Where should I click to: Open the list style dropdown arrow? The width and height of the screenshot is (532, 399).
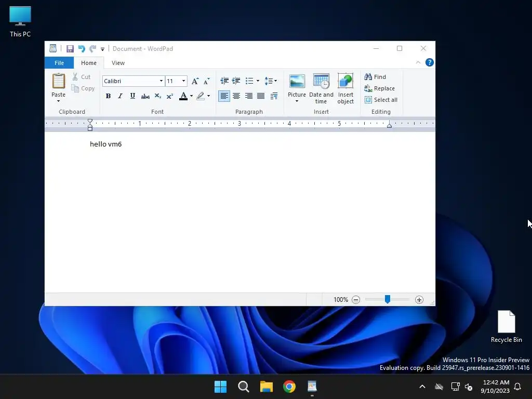[258, 81]
